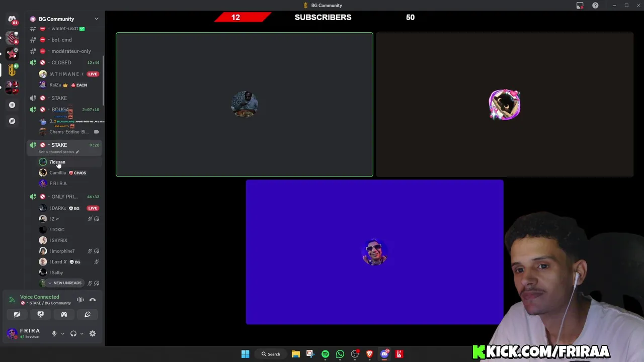
Task: Select user 7idapan in STAKE channel
Action: 69,162
